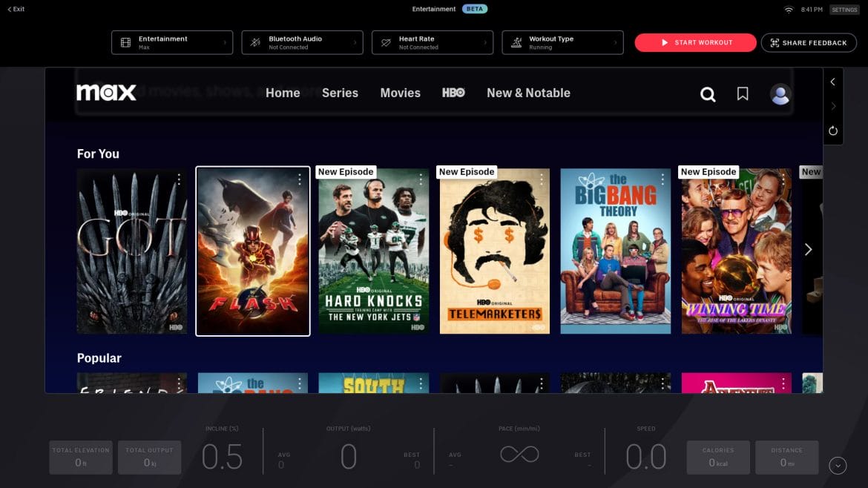
Task: Open the bookmark watchlist icon
Action: click(743, 93)
